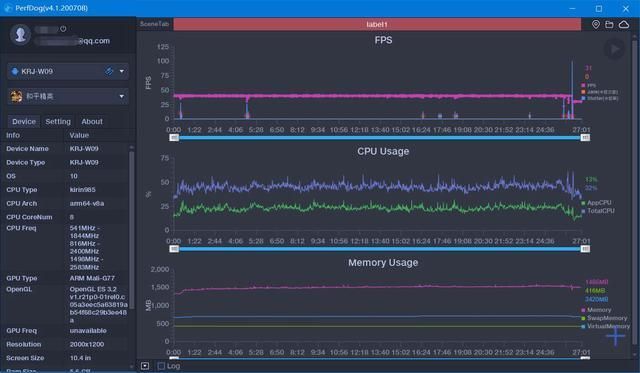640x373 pixels.
Task: Click the Memory Usage chart title
Action: (383, 262)
